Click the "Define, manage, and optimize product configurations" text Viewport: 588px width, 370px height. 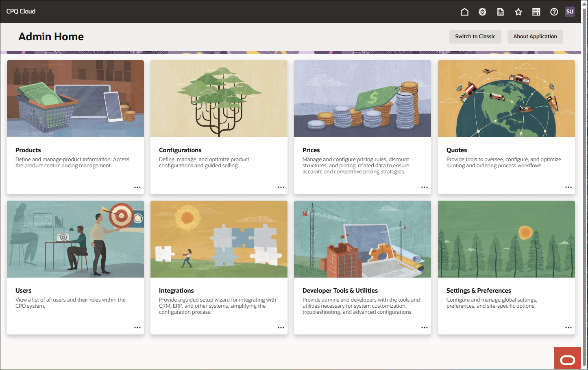pyautogui.click(x=204, y=162)
